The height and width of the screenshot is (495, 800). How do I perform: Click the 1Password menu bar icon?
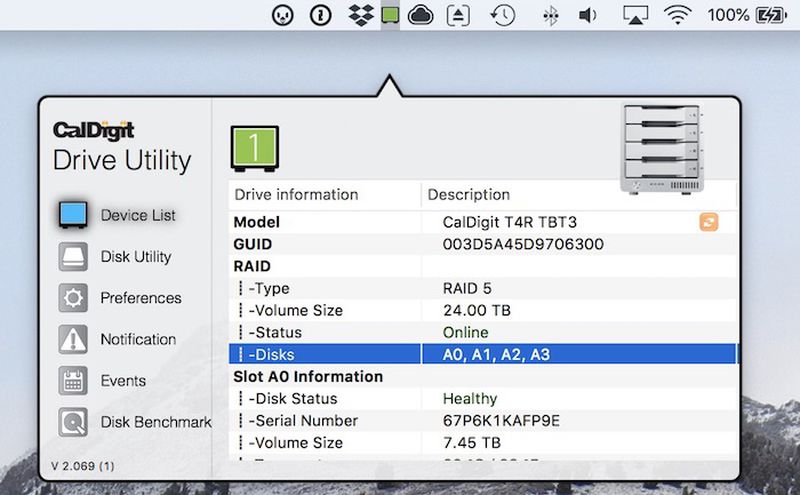pyautogui.click(x=320, y=15)
